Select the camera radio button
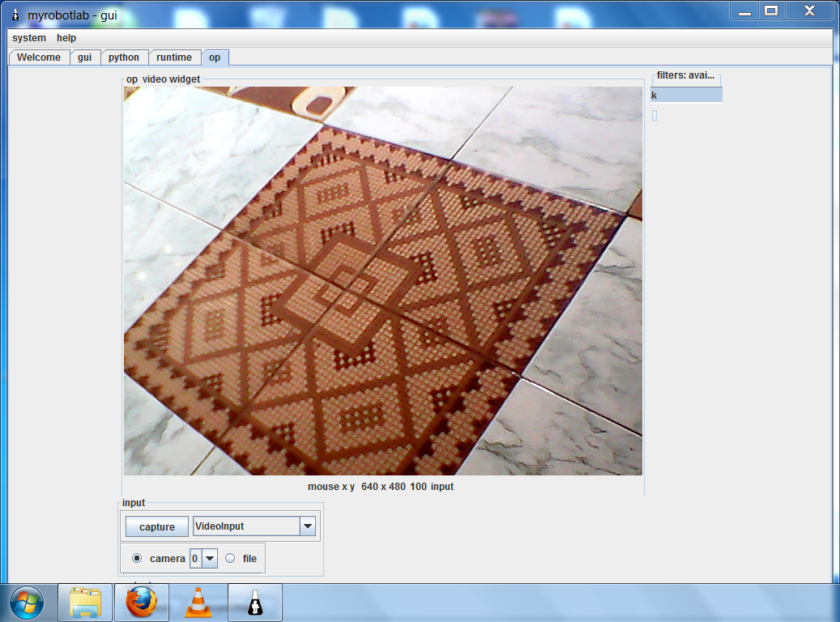The height and width of the screenshot is (622, 840). [x=137, y=558]
